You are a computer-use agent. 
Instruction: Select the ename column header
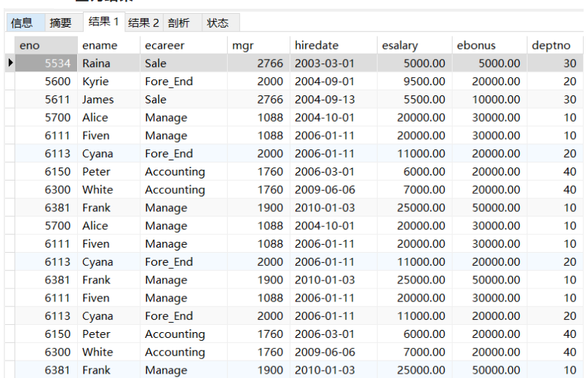108,45
